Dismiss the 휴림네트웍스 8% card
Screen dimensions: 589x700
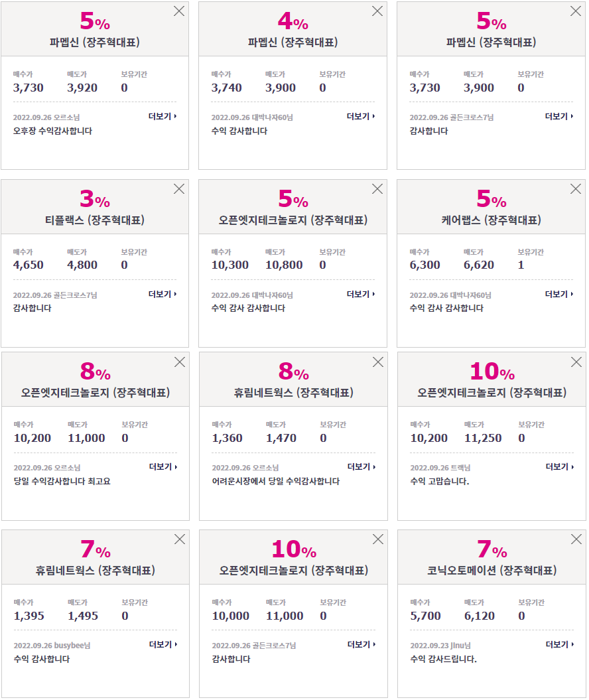378,362
